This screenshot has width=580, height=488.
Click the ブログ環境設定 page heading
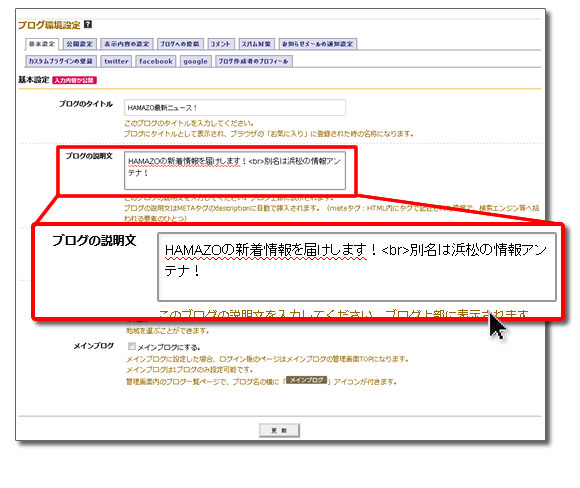[x=49, y=25]
